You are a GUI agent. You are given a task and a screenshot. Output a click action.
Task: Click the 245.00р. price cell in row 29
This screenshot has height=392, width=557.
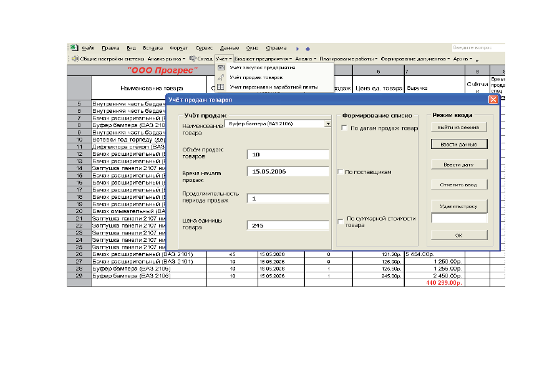[379, 276]
